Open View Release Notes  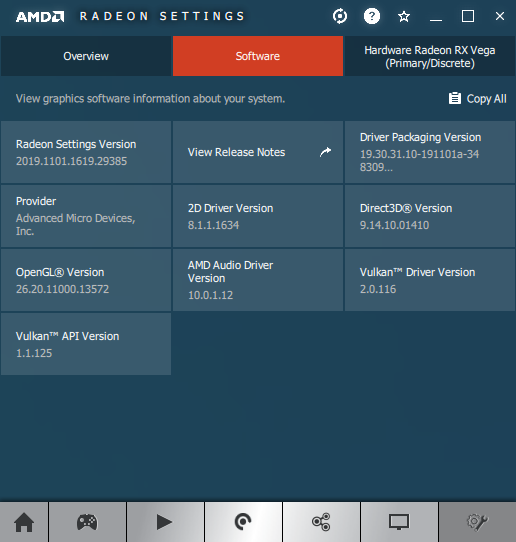258,152
